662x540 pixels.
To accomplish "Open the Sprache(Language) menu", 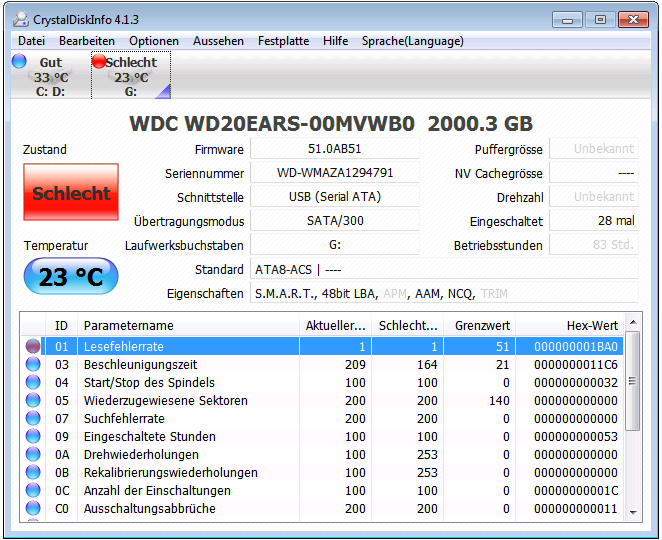I will 412,41.
